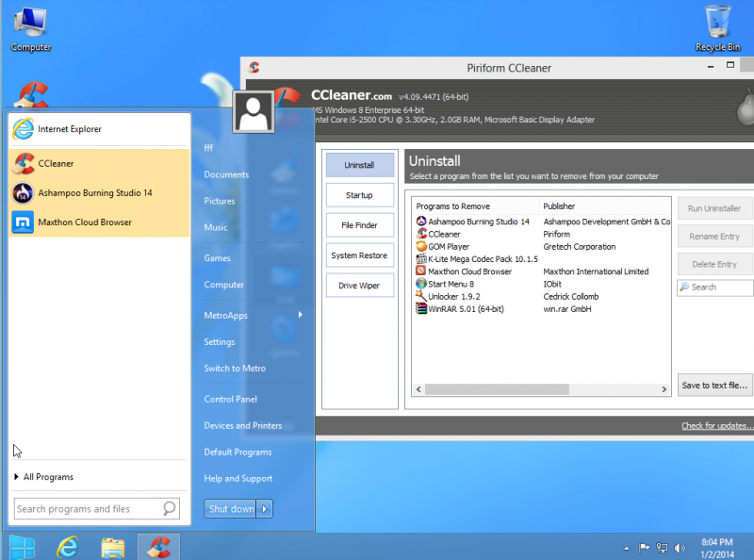Click the WinRAR 5.01 icon in list
Viewport: 754px width, 560px height.
pyautogui.click(x=421, y=309)
